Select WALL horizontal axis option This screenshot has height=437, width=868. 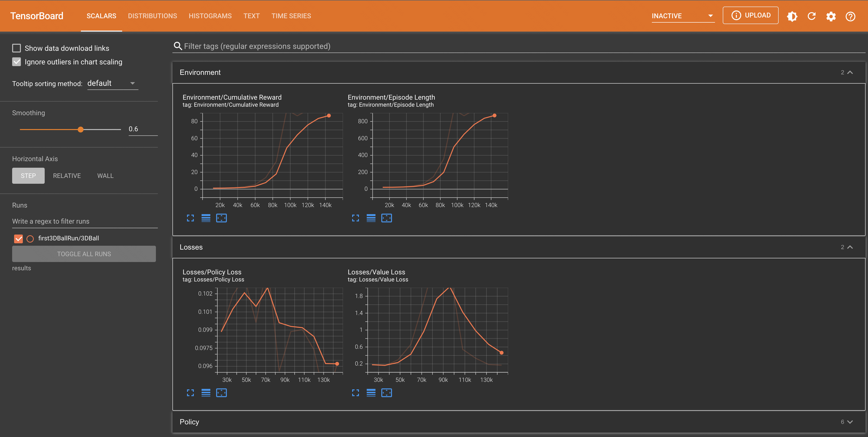tap(105, 176)
